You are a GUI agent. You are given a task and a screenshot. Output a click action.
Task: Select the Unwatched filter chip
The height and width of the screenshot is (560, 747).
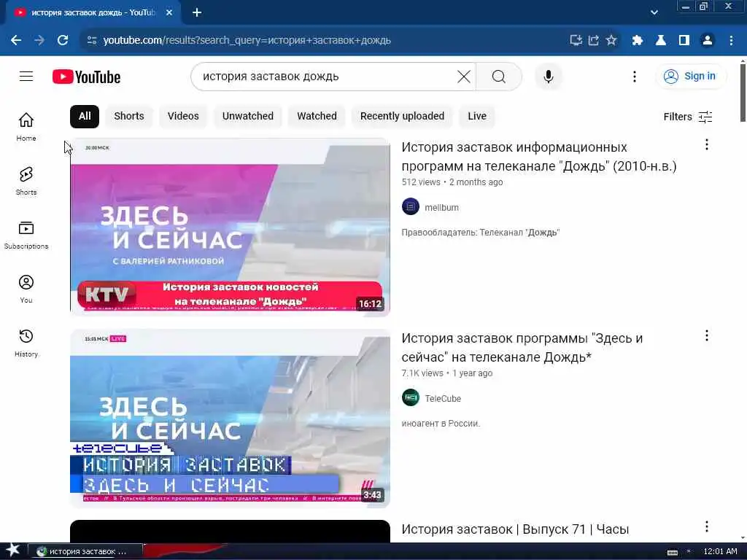click(x=248, y=116)
